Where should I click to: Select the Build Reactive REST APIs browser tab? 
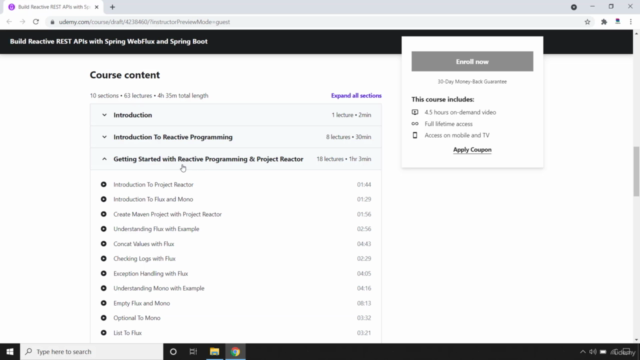pos(53,7)
